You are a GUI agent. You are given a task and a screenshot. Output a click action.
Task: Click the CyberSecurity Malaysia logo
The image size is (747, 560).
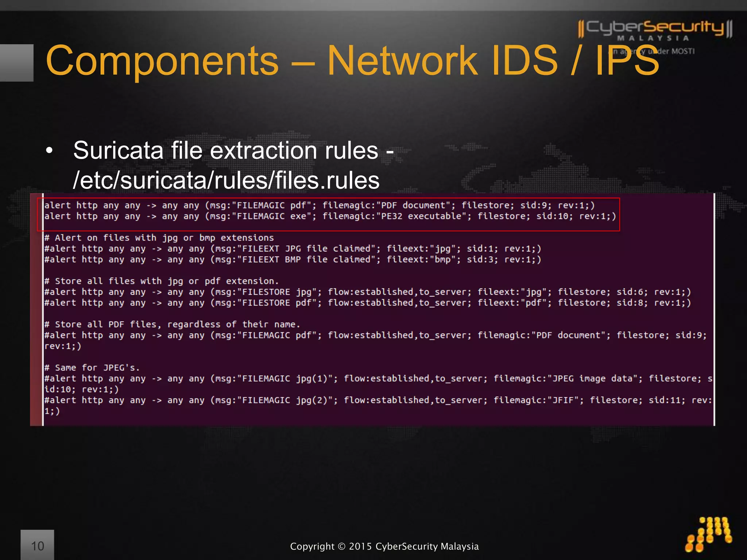pos(655,30)
